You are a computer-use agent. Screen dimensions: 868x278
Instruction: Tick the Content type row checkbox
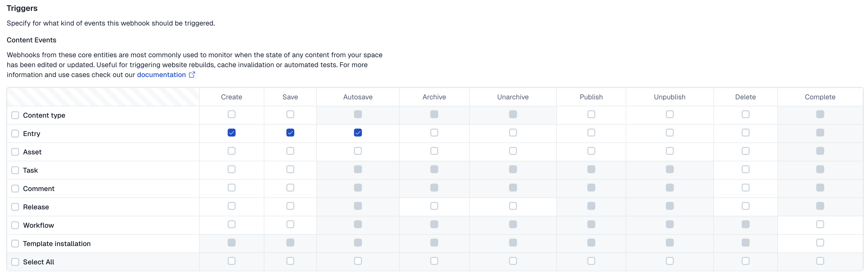pos(15,115)
